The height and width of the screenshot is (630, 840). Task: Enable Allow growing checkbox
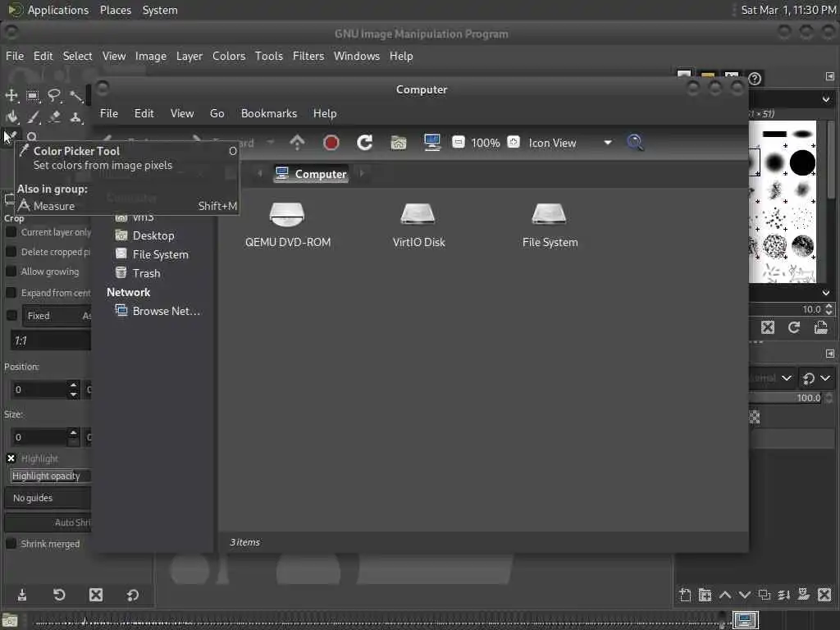tap(11, 272)
